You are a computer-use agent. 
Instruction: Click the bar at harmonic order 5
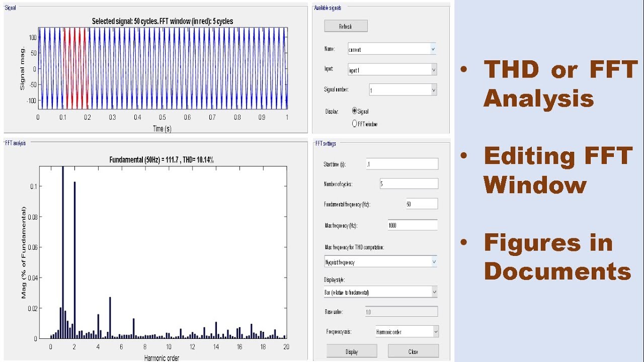(x=110, y=318)
